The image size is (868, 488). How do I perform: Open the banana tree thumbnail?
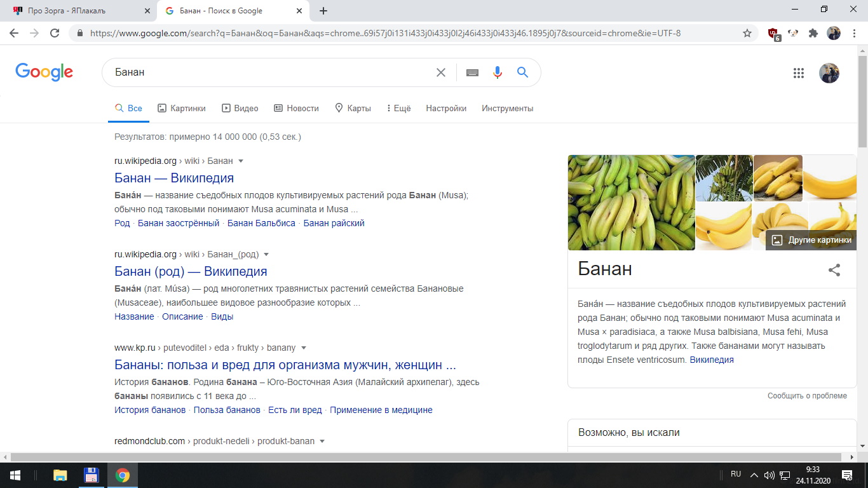[x=724, y=178]
